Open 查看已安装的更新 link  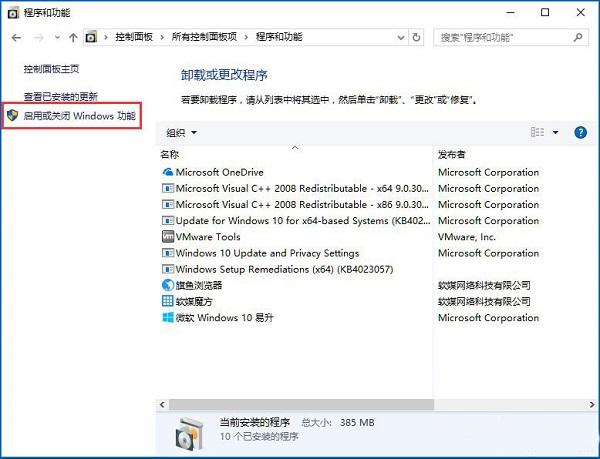(x=60, y=96)
